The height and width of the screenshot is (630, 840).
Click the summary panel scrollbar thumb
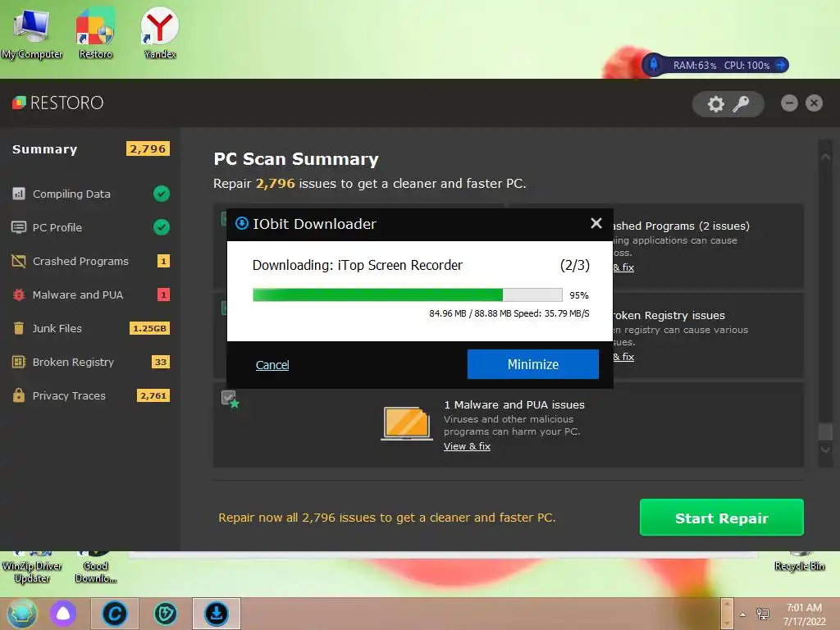825,431
